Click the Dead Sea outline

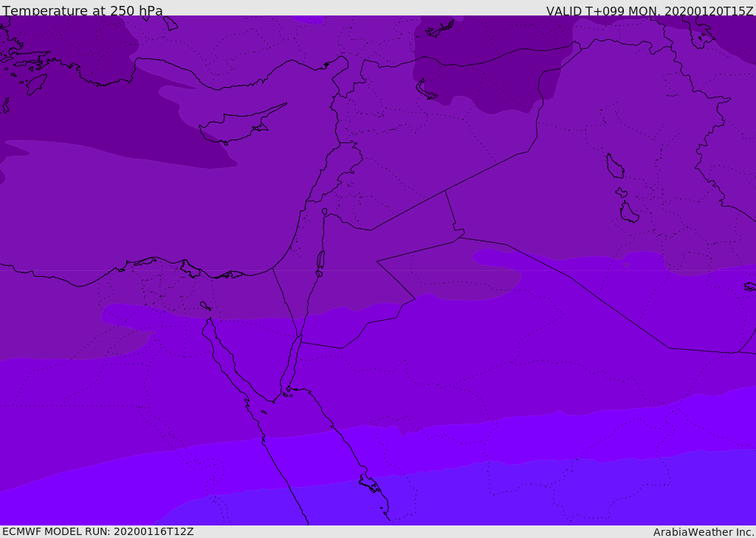[320, 261]
